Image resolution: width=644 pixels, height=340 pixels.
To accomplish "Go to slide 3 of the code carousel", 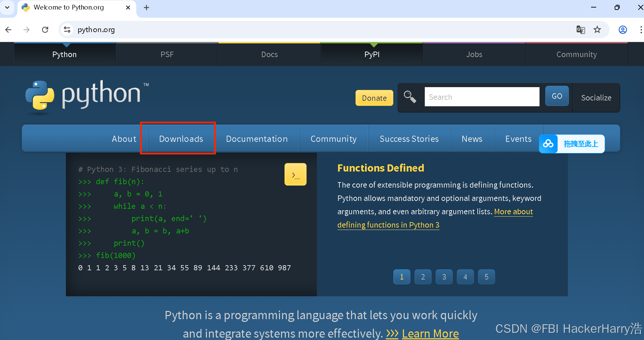I will tap(444, 277).
